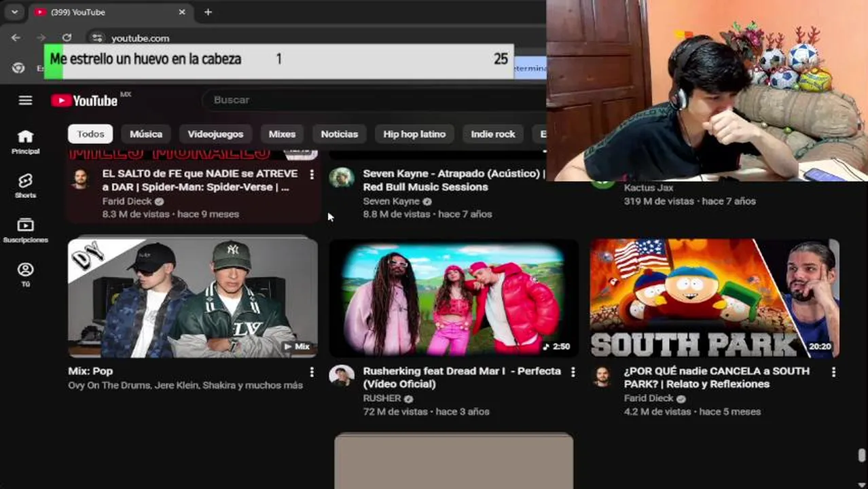Open options menu for Mix: Pop
Image resolution: width=868 pixels, height=489 pixels.
[x=312, y=372]
